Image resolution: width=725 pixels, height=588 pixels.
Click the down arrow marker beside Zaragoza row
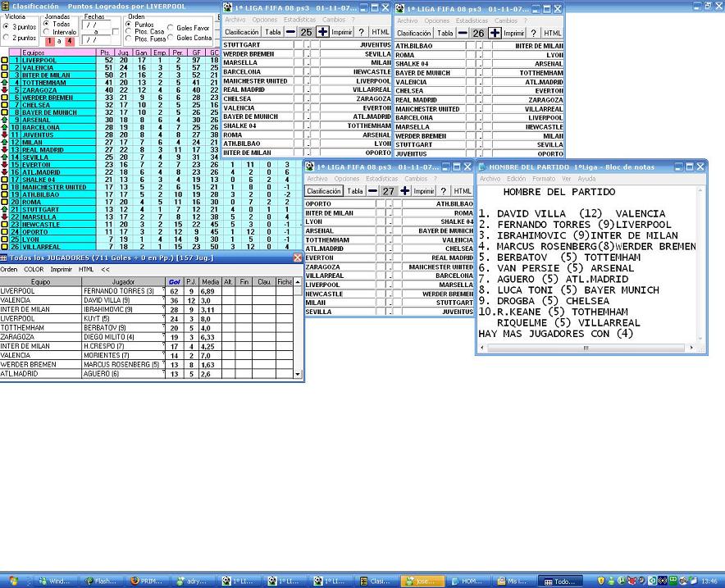pos(4,89)
